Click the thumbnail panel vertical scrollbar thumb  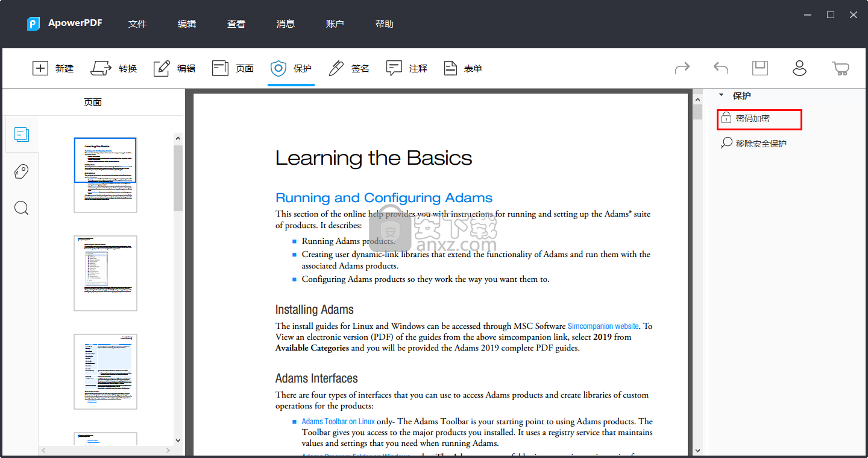pos(178,178)
